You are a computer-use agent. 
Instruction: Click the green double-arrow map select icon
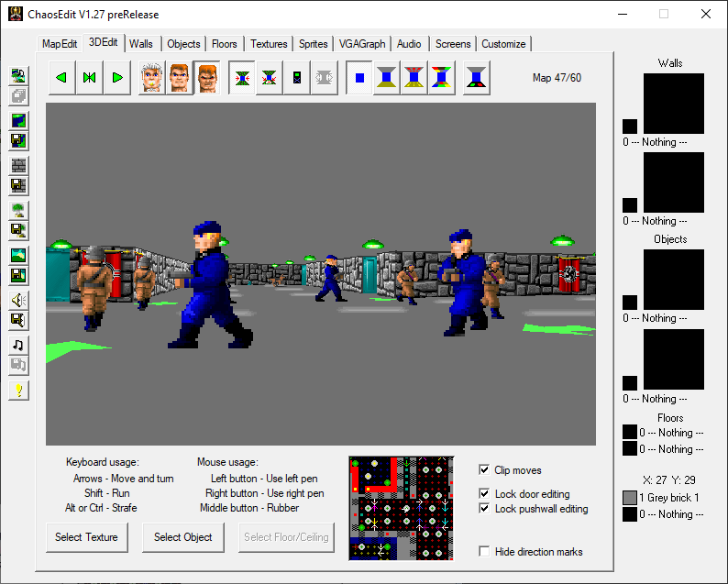90,78
